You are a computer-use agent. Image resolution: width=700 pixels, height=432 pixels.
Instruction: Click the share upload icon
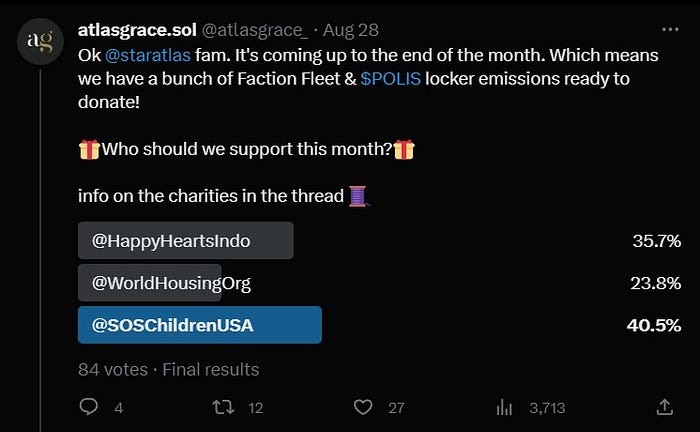pyautogui.click(x=664, y=407)
